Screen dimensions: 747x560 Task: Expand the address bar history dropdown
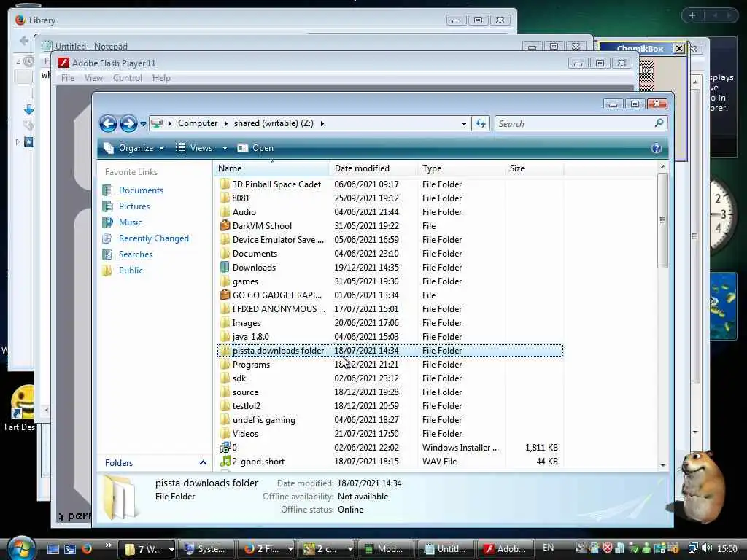pos(464,124)
